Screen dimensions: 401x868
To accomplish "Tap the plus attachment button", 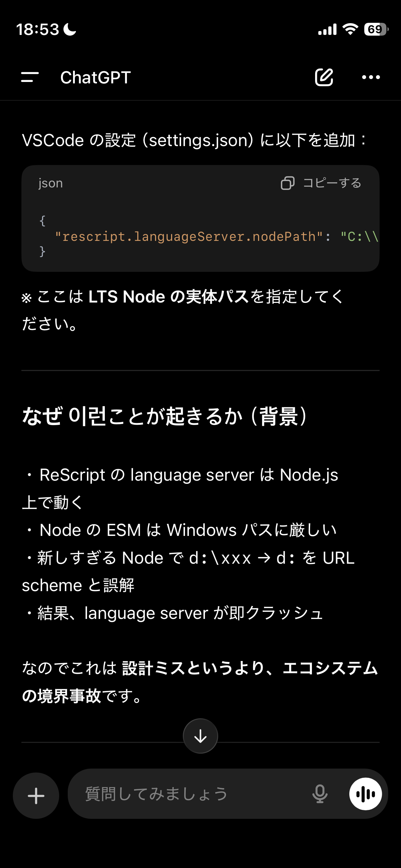I will click(36, 796).
